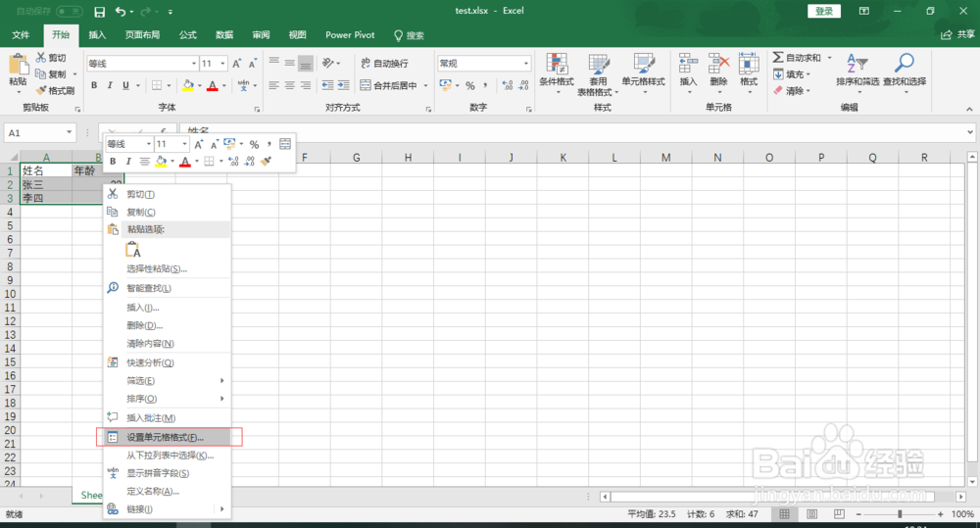Choose Format Cells (设置单元格格式) menu item
Screen dimensions: 980x528
(167, 438)
